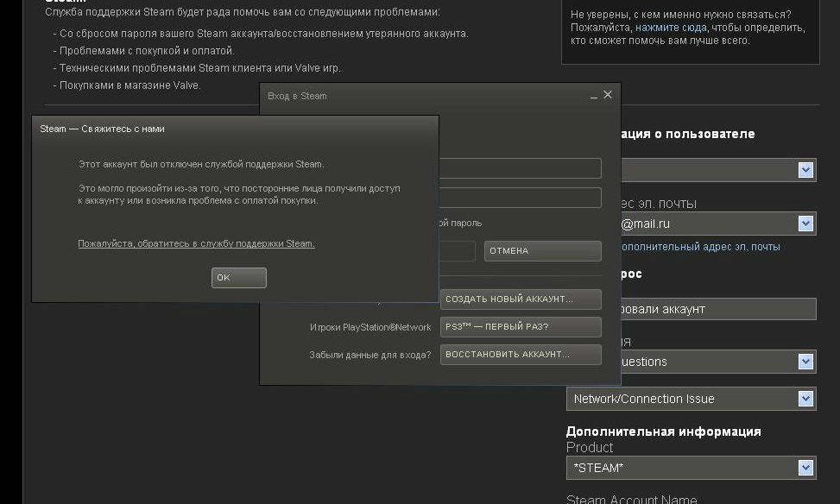This screenshot has height=504, width=840.
Task: Follow the 'обратитесь в службу поддержки Steam' link
Action: tap(196, 243)
